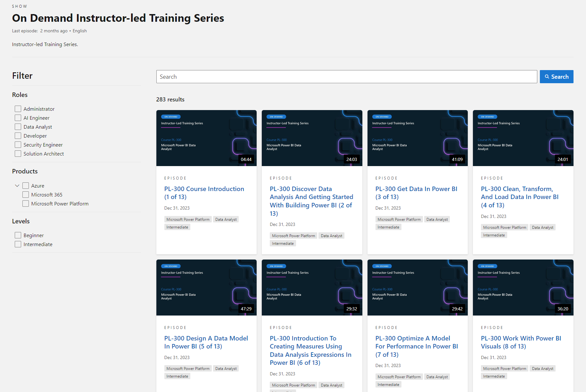Click inside the Search text field

coord(346,77)
